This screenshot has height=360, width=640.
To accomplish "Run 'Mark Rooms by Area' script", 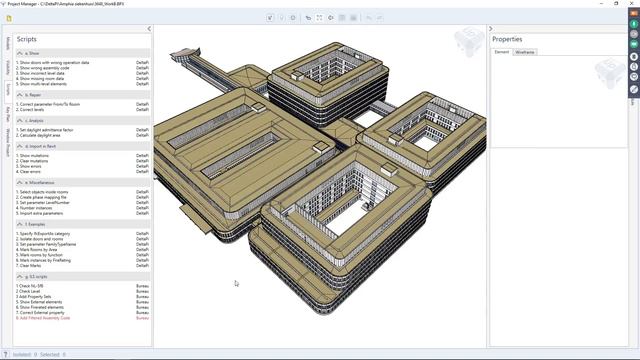I will [36, 249].
